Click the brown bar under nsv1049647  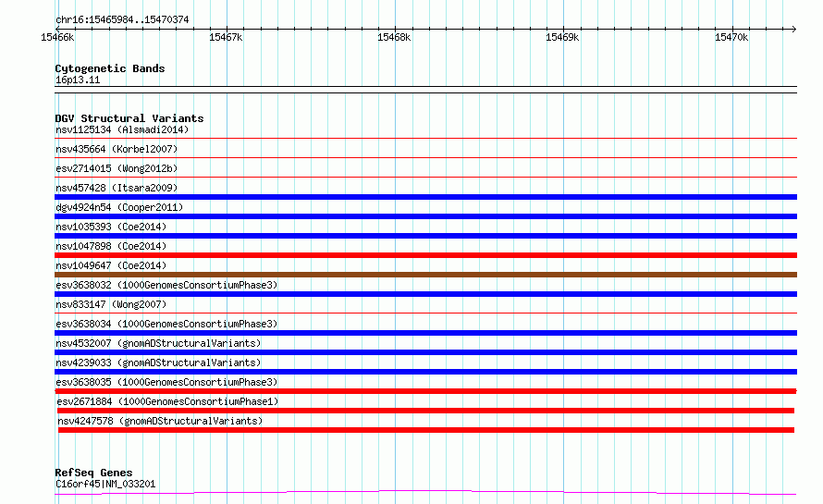[x=425, y=275]
